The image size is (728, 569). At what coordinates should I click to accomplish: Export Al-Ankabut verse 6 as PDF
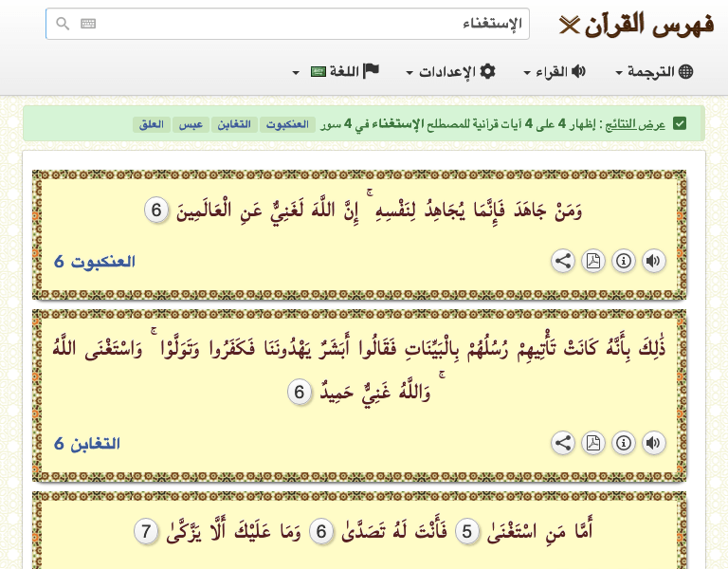tap(593, 261)
